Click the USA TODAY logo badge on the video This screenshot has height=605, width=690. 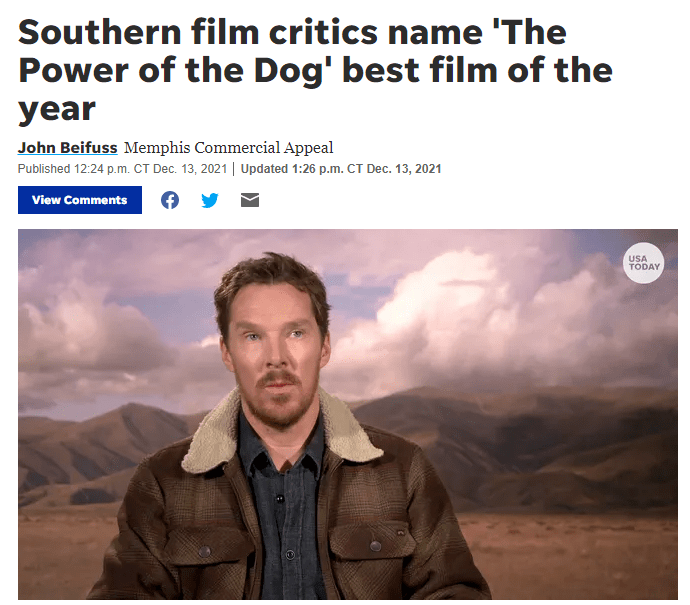click(x=643, y=263)
